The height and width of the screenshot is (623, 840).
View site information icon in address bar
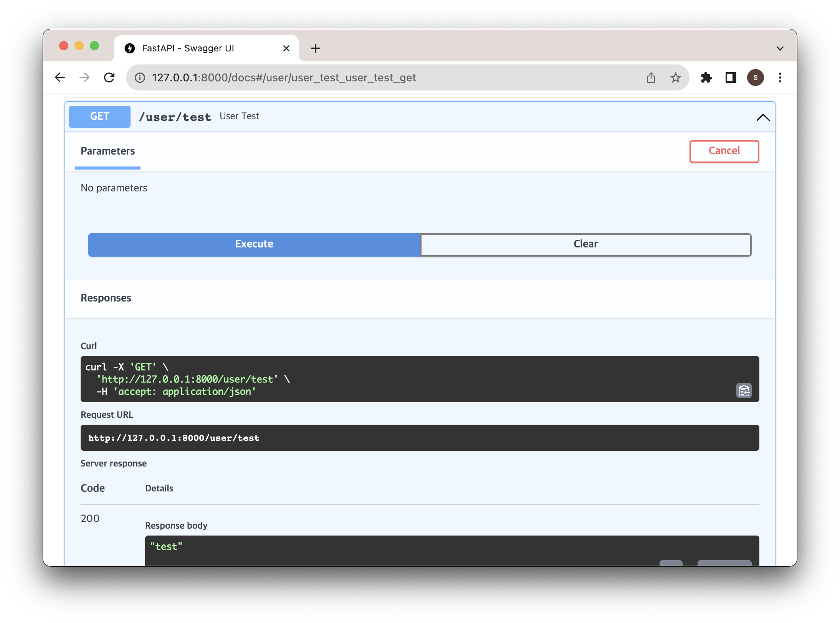(x=140, y=78)
